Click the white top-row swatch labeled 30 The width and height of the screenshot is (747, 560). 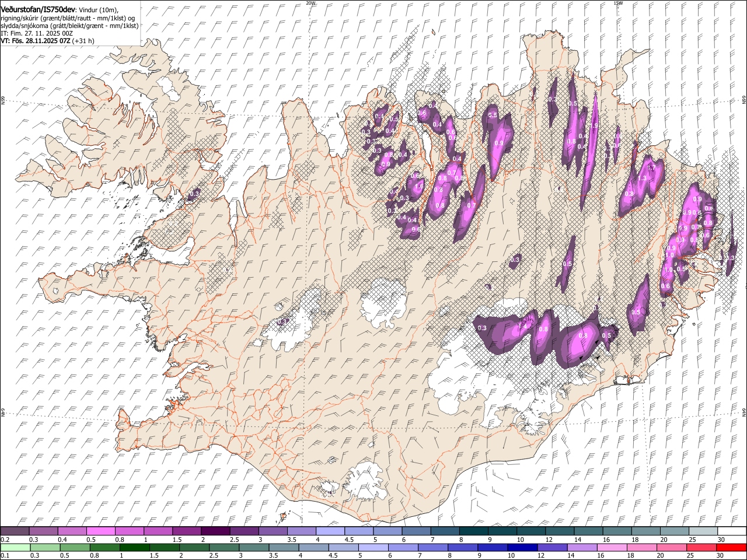[732, 531]
